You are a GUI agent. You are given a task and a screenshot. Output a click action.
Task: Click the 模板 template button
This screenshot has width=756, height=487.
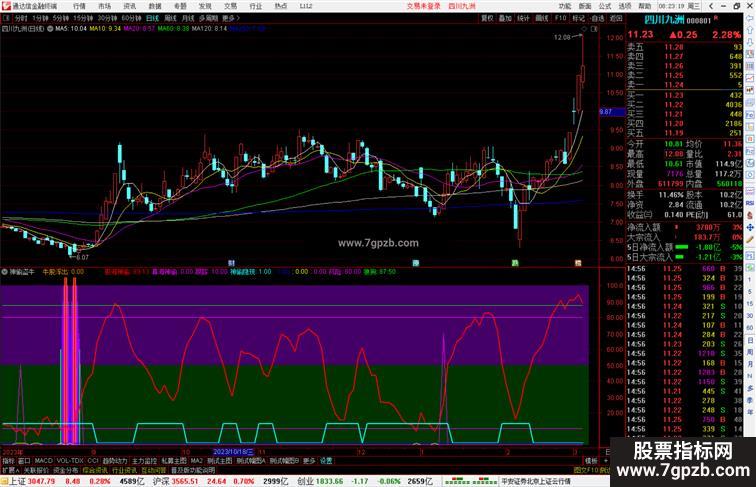tap(591, 461)
